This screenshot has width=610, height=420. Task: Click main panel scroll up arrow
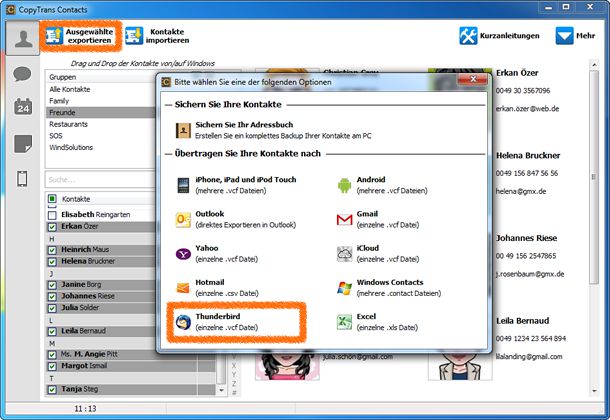594,65
